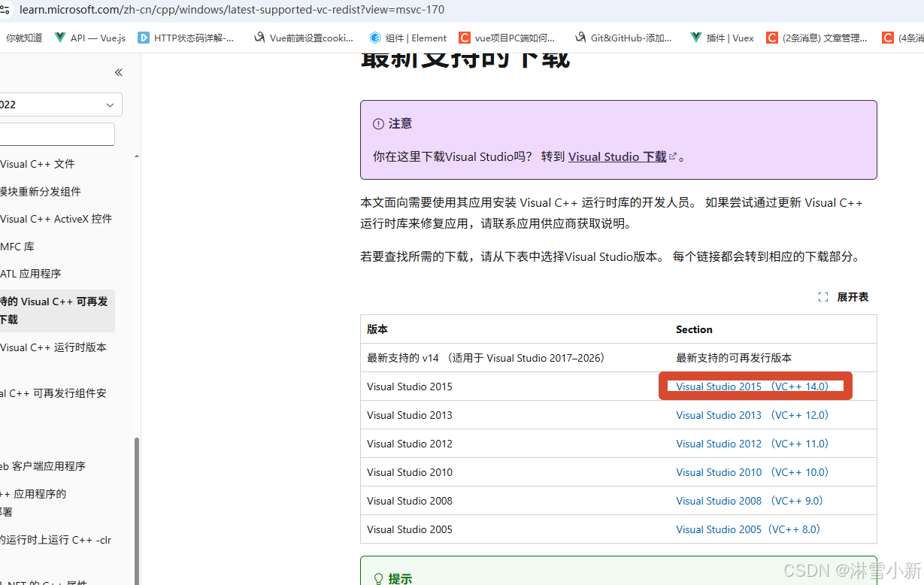Image resolution: width=924 pixels, height=585 pixels.
Task: Open the API — Vue.js bookmark
Action: pyautogui.click(x=89, y=38)
